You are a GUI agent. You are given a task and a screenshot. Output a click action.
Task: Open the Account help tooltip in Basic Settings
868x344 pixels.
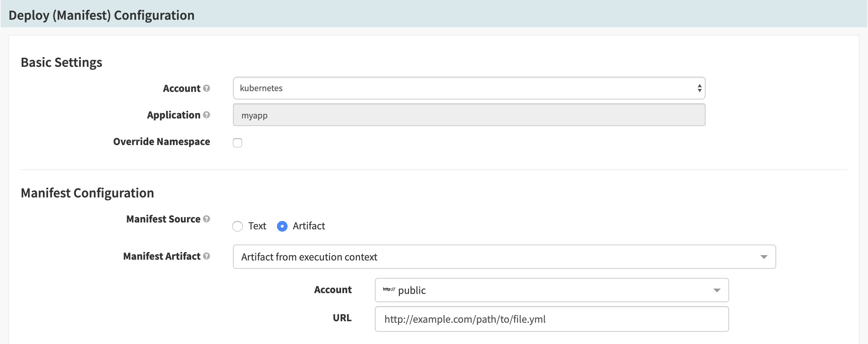pos(206,88)
